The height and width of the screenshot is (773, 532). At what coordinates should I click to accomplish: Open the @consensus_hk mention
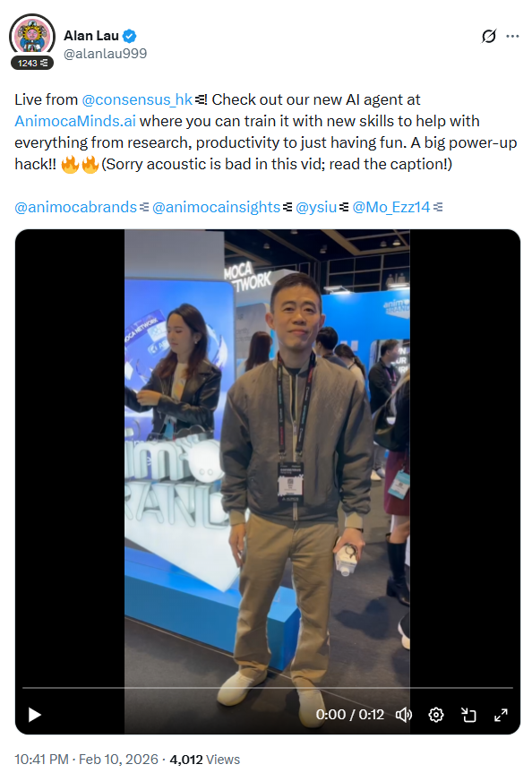[137, 99]
